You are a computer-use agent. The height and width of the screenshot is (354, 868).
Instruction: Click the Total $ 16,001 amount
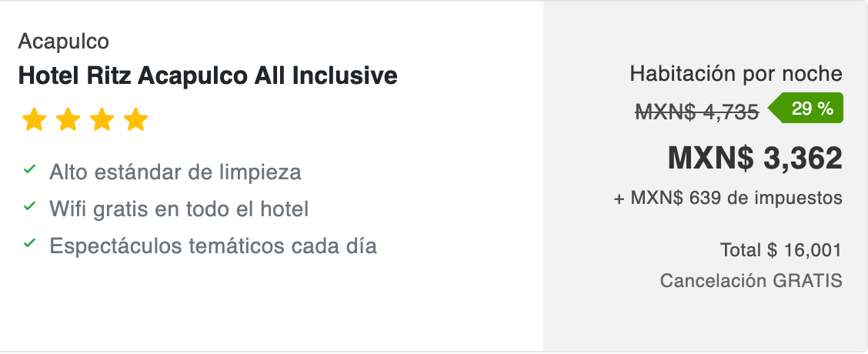[x=780, y=250]
